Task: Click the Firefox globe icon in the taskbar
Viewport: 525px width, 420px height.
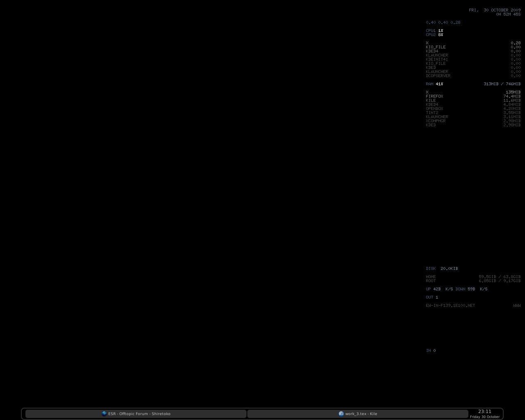Action: tap(104, 413)
